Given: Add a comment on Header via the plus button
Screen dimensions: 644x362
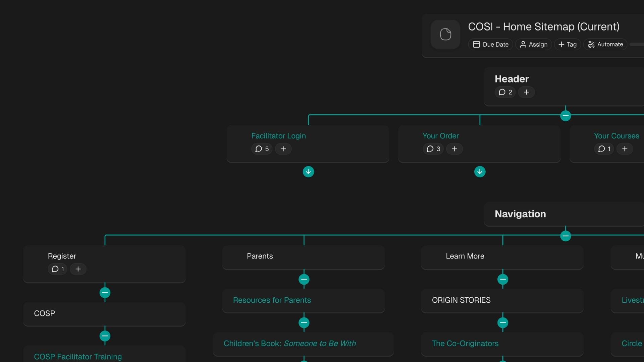Looking at the screenshot, I should [x=526, y=92].
